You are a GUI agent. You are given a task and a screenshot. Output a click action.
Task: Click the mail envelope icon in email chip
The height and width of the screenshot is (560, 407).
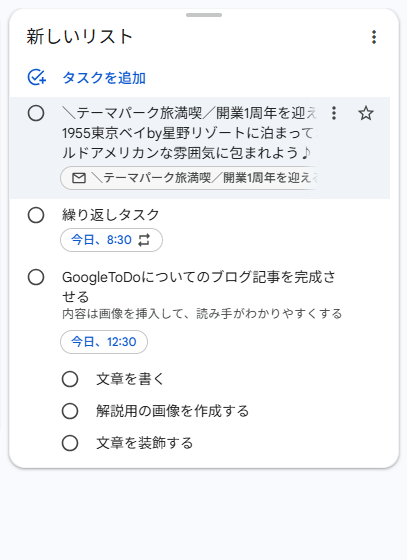[x=79, y=178]
